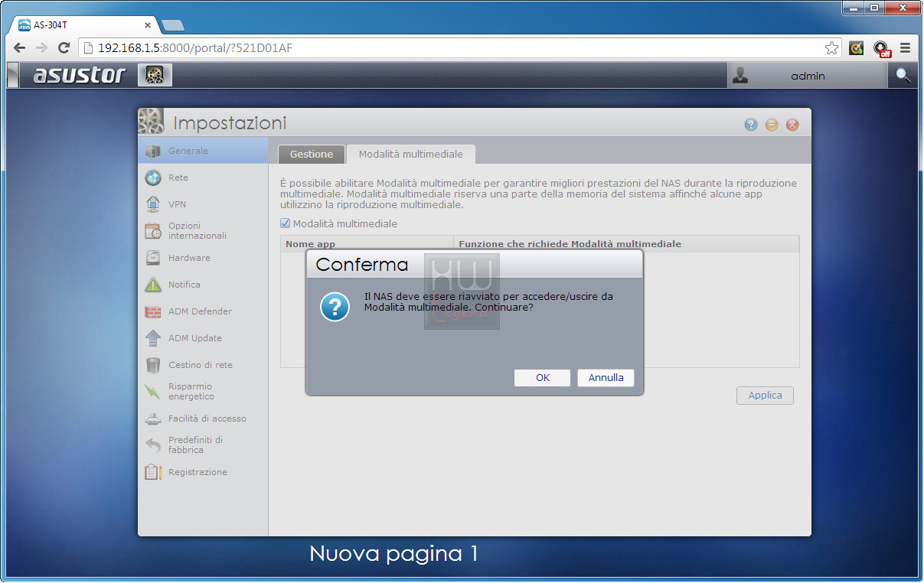The height and width of the screenshot is (583, 924).
Task: Open the admin user menu
Action: point(808,76)
